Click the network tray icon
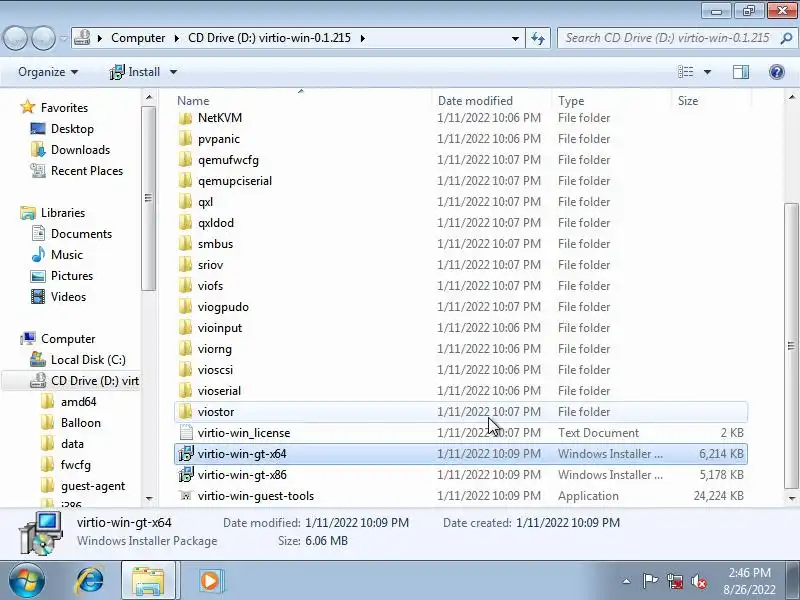This screenshot has width=800, height=600. pyautogui.click(x=675, y=581)
